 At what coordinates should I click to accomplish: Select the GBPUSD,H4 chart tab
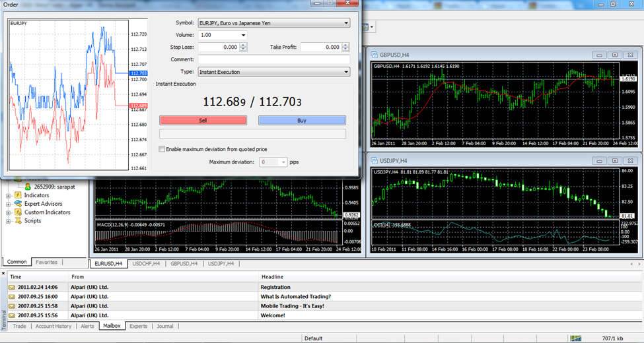coord(184,264)
